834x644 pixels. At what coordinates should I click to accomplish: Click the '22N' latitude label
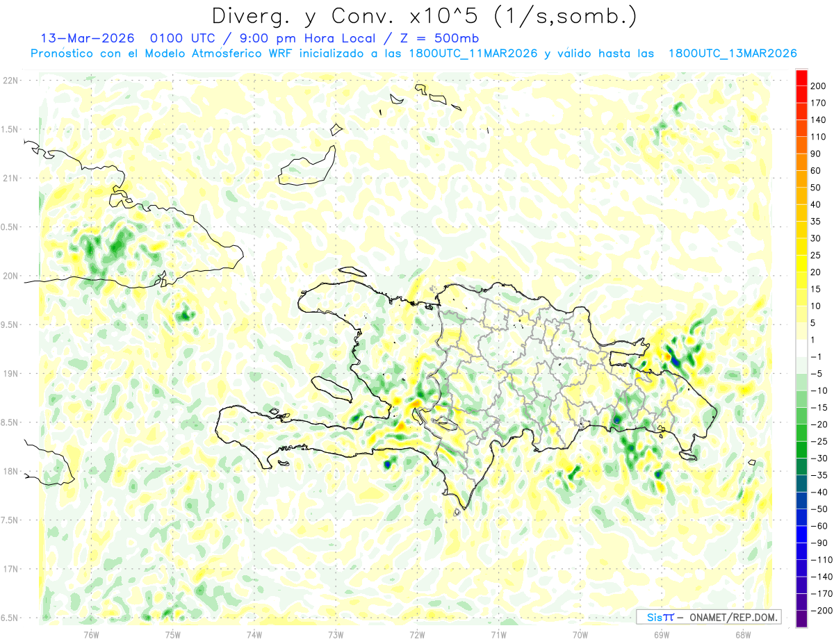(x=10, y=81)
